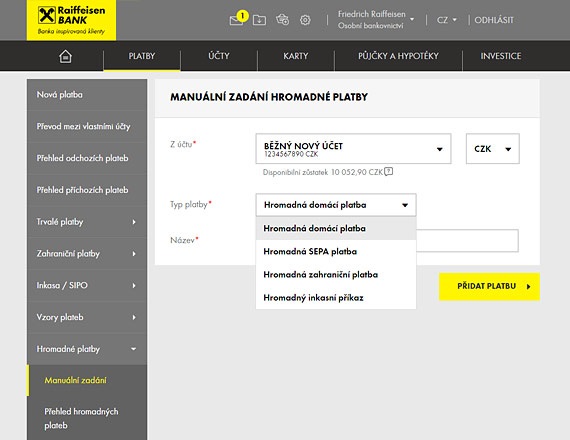
Task: Open the BĚŽNÝ NOVÝ ÚČET account dropdown
Action: point(353,149)
